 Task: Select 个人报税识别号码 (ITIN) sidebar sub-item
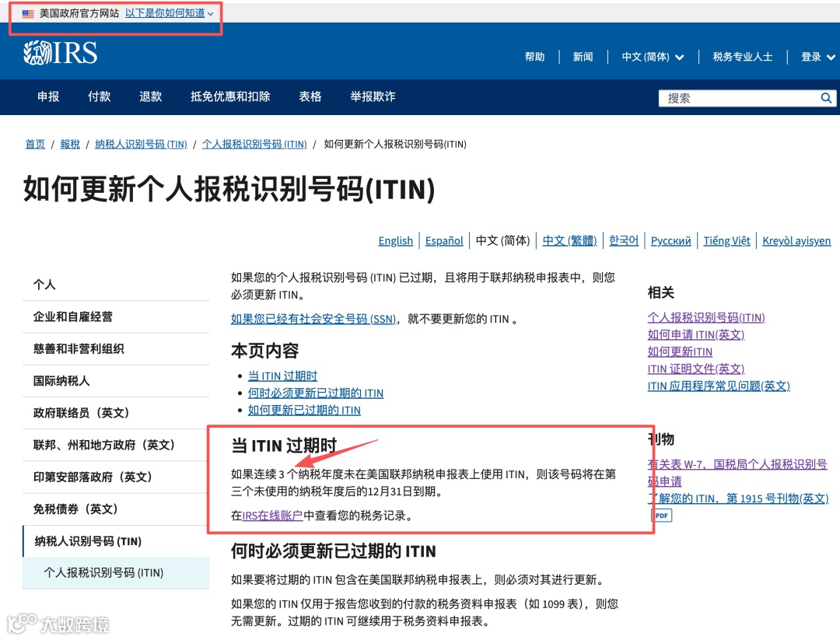coord(116,572)
